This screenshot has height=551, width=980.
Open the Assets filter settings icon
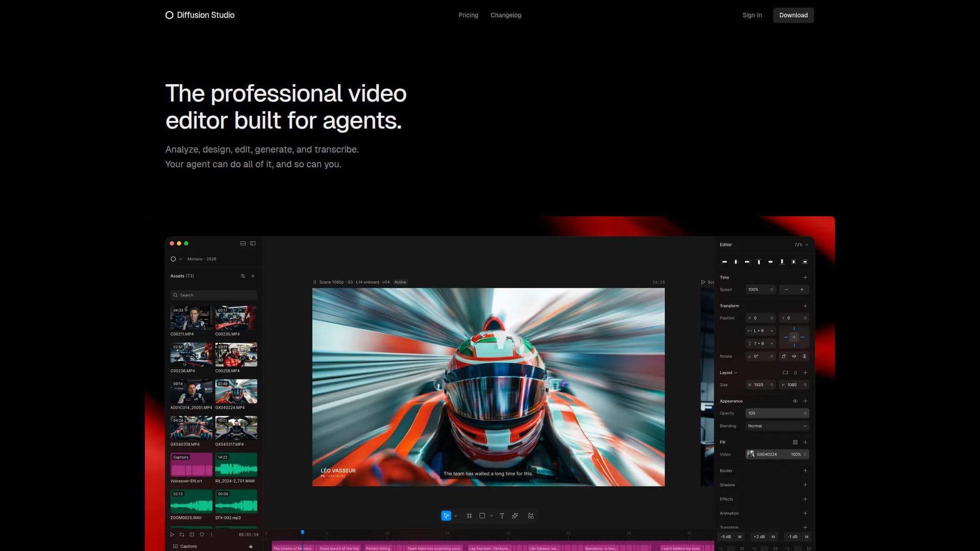tap(243, 276)
